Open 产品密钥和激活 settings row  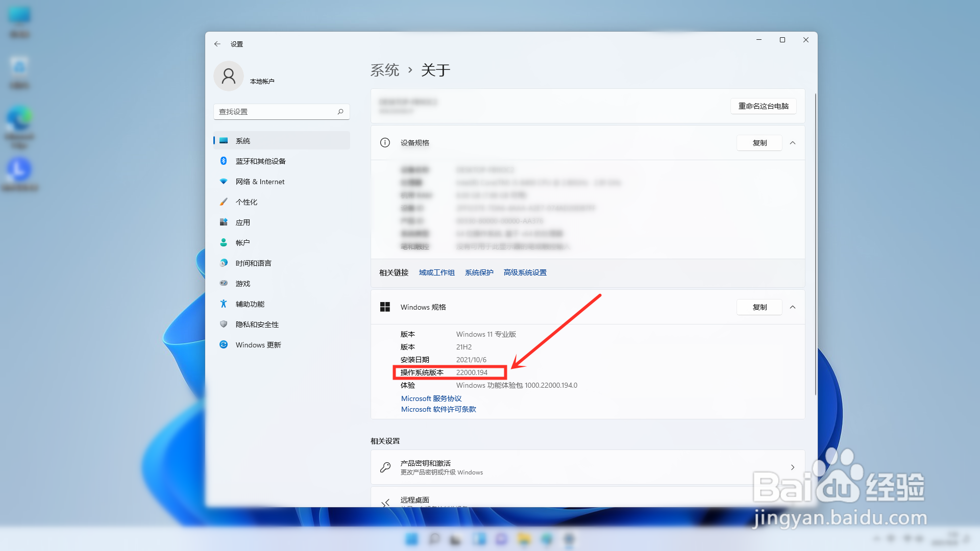coord(588,467)
